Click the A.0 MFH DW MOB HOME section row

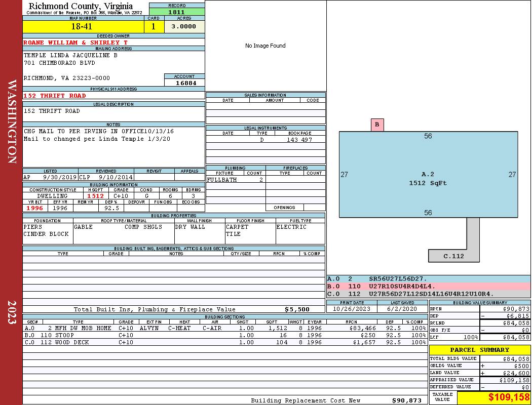[224, 328]
